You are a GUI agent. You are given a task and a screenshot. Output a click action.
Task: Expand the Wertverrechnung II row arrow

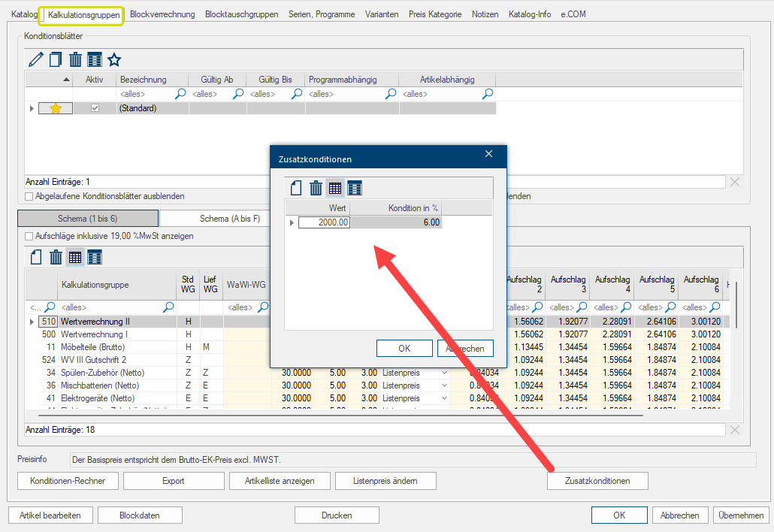point(32,322)
